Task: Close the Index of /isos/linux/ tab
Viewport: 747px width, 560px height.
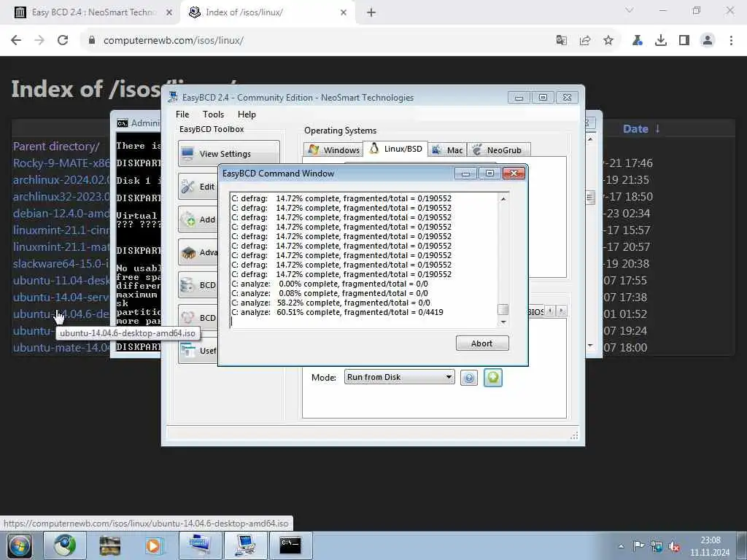Action: click(344, 13)
